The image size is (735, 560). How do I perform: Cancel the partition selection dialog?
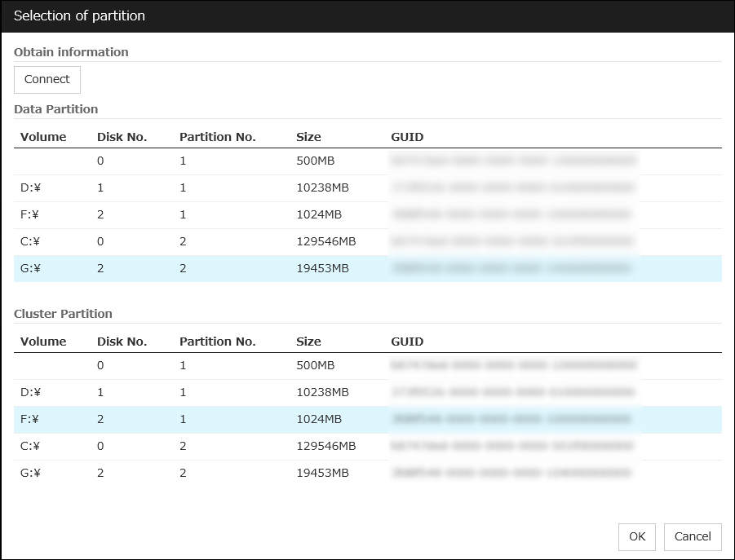click(x=692, y=536)
